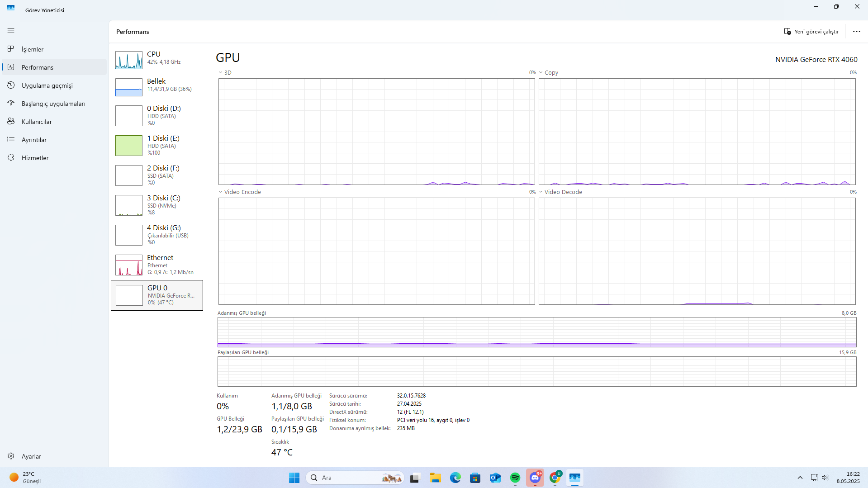Open Hizmetler page
The height and width of the screenshot is (488, 868).
(x=54, y=157)
